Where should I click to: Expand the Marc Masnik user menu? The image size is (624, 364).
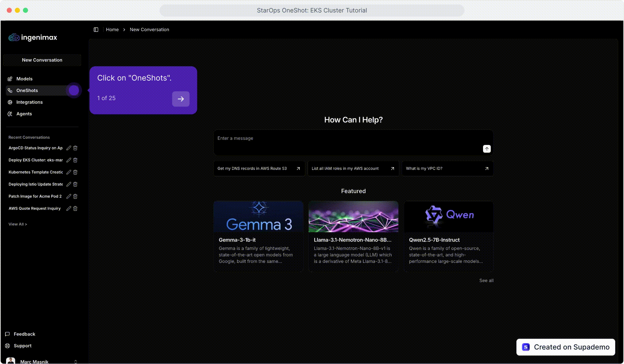[76, 361]
